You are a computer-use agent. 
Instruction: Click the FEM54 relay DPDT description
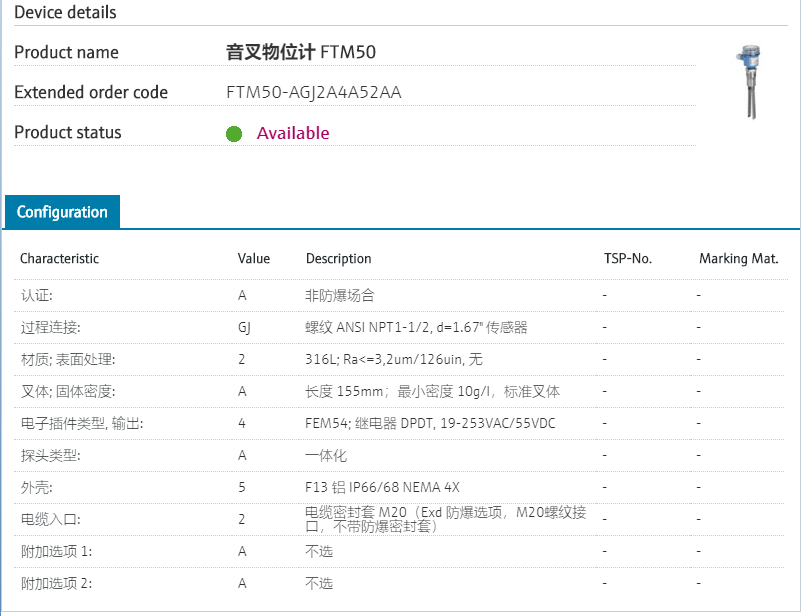coord(430,423)
